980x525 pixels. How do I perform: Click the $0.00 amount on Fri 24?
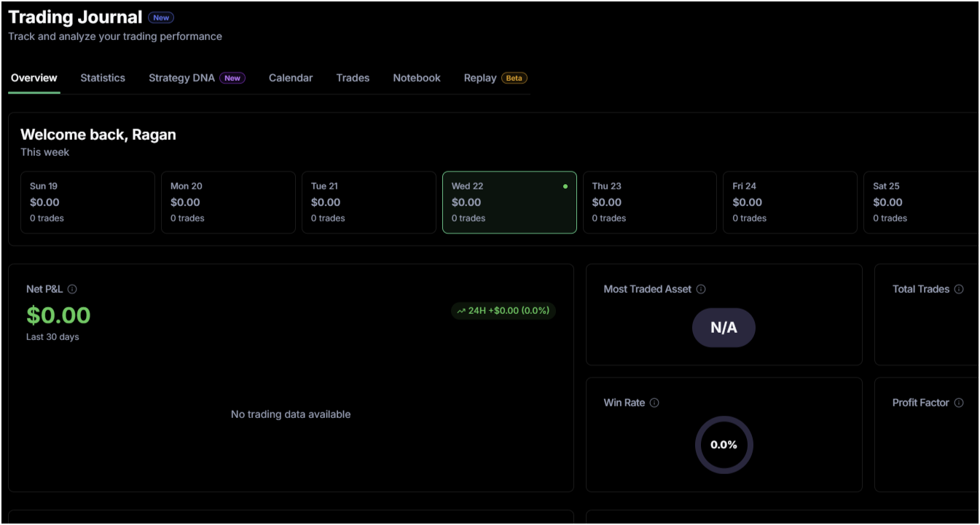747,202
